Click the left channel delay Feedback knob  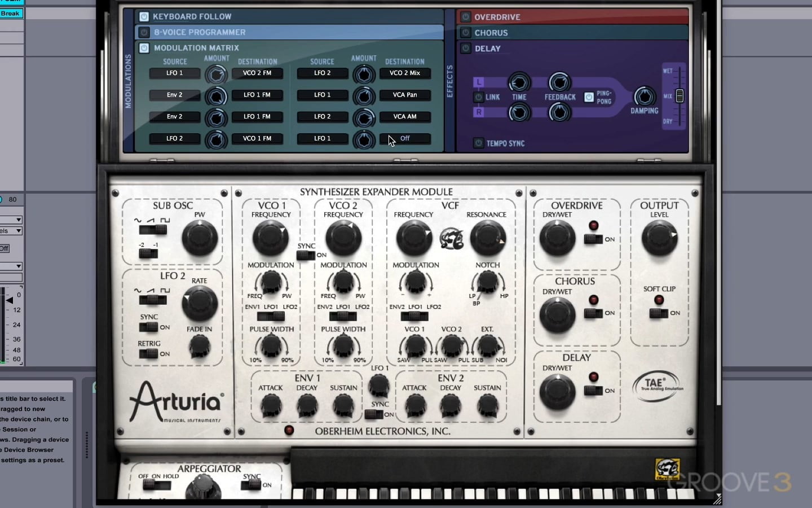(x=559, y=82)
